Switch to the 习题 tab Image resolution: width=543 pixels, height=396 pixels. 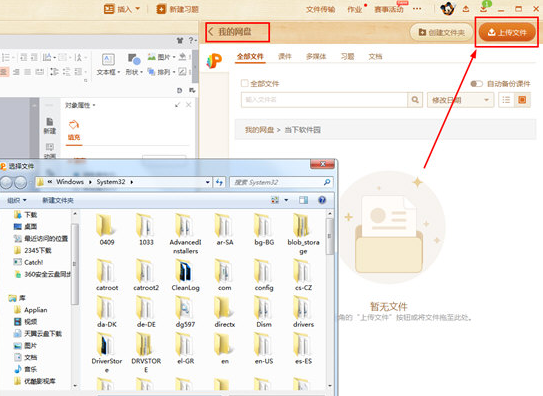[x=347, y=56]
